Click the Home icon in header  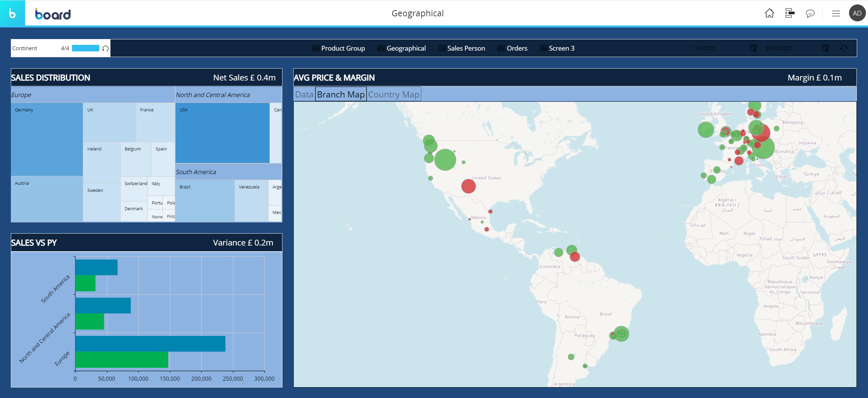click(x=769, y=14)
